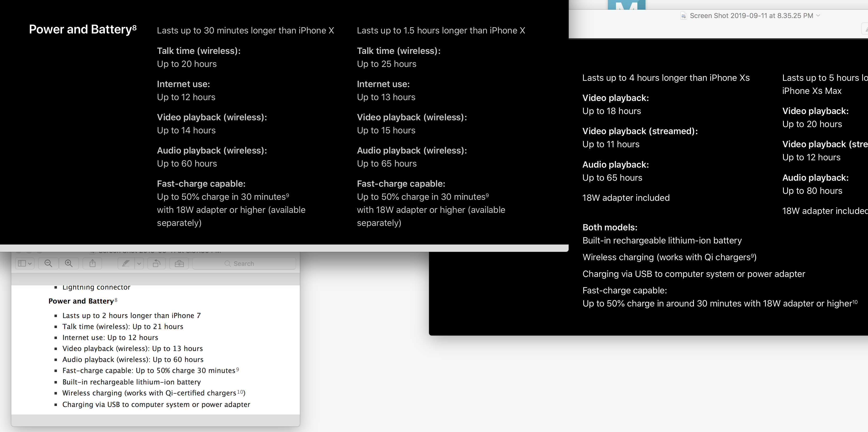The image size is (868, 432).
Task: Open the Share button in Preview toolbar
Action: pos(92,264)
